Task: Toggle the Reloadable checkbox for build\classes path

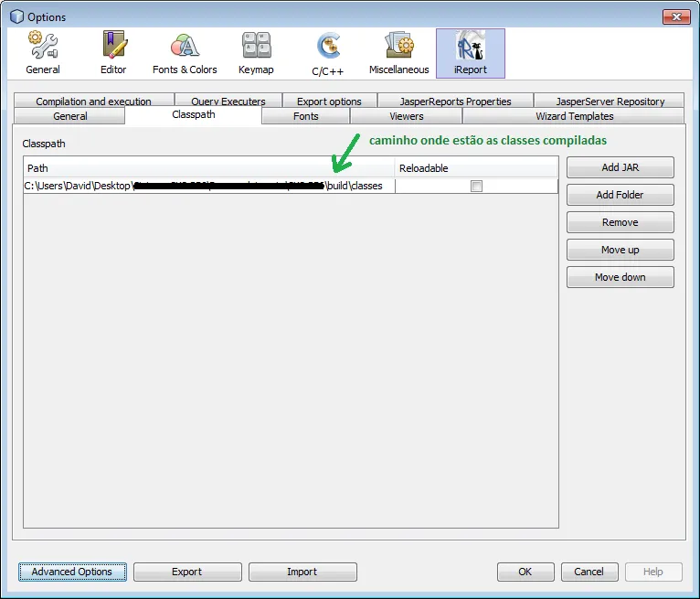Action: (x=476, y=186)
